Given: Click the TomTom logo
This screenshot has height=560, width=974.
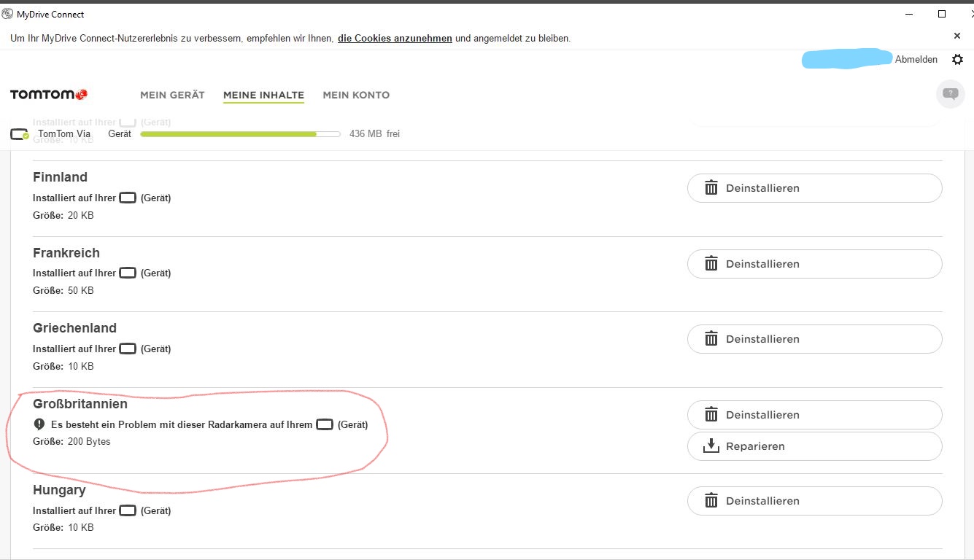Looking at the screenshot, I should [49, 95].
